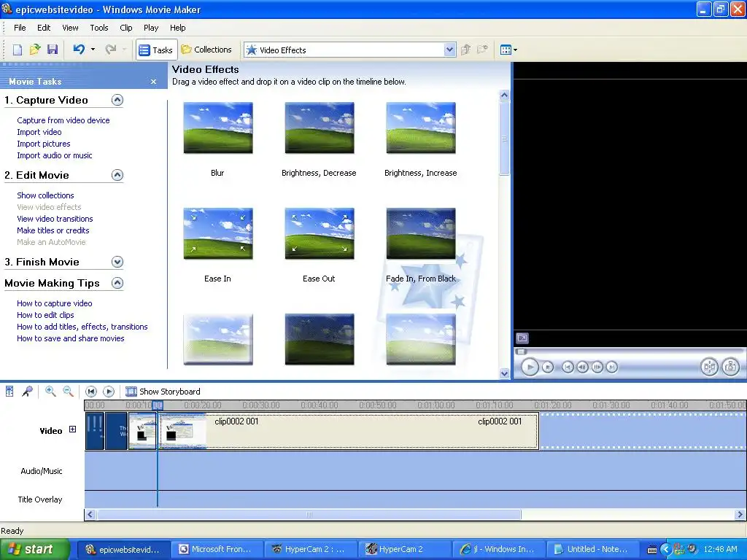Select the Brightness, Decrease effect thumbnail
The height and width of the screenshot is (560, 747).
(320, 128)
